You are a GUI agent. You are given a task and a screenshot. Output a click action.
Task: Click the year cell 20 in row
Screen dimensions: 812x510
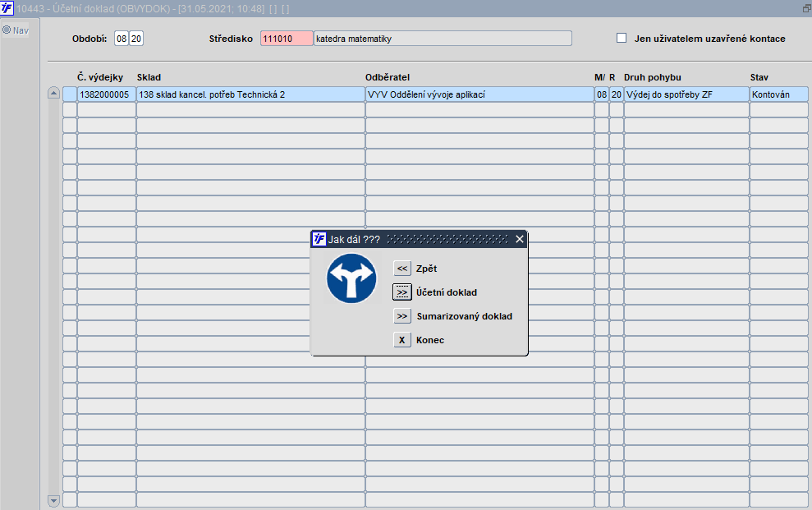[617, 94]
